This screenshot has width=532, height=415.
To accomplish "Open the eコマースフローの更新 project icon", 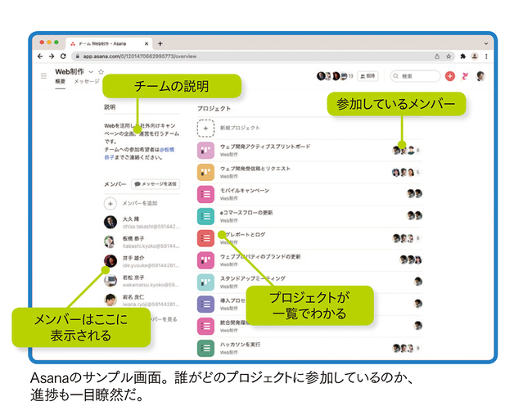I will point(205,216).
